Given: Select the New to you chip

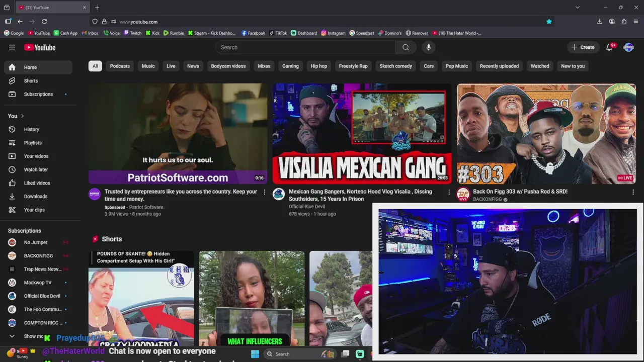Looking at the screenshot, I should tap(573, 66).
